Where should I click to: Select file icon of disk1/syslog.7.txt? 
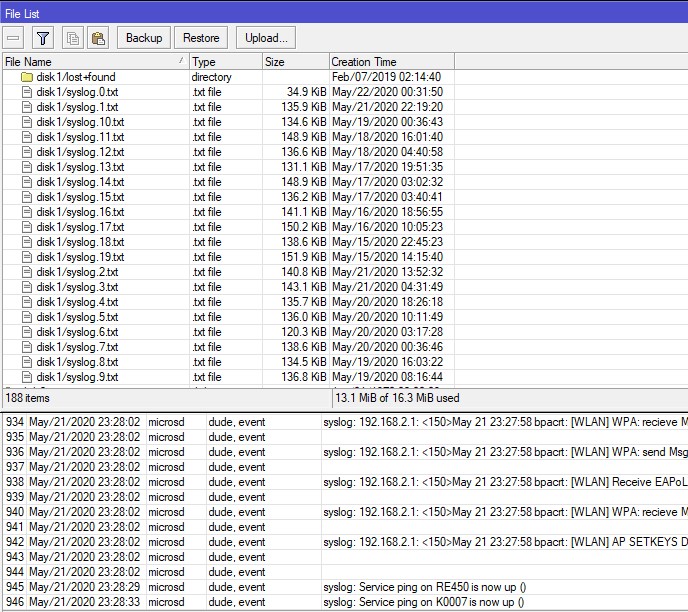coord(27,347)
